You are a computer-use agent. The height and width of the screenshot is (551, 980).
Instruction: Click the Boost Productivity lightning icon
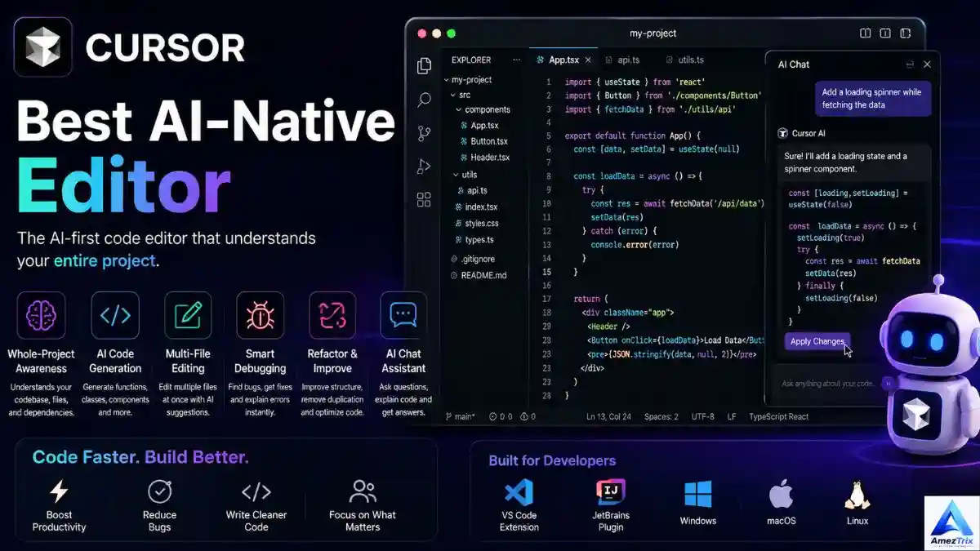tap(59, 491)
